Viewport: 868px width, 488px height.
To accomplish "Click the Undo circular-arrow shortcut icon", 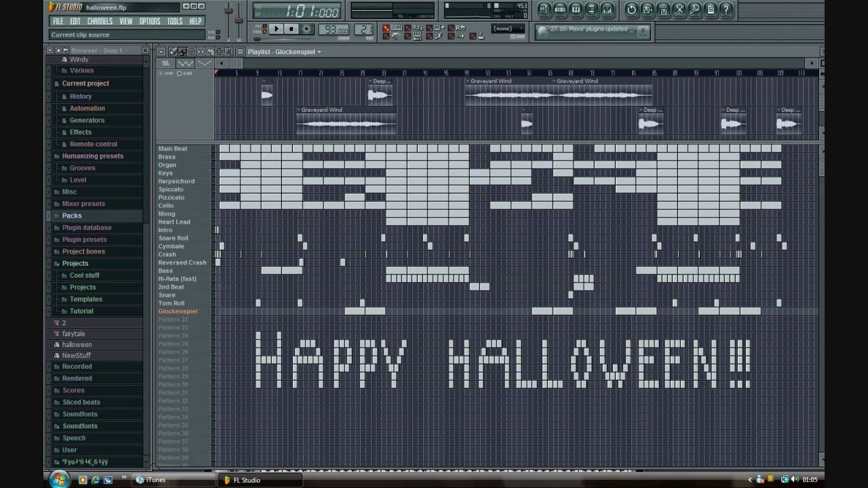I will pos(631,9).
